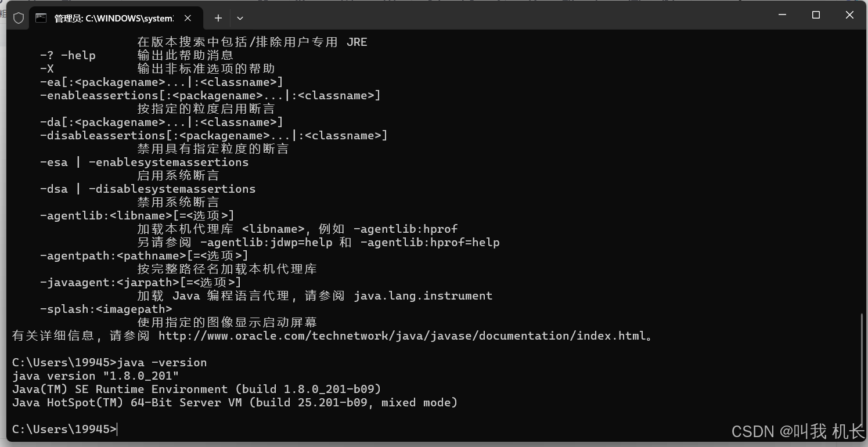Click the admin shield icon in title bar
The width and height of the screenshot is (868, 447).
click(x=18, y=17)
